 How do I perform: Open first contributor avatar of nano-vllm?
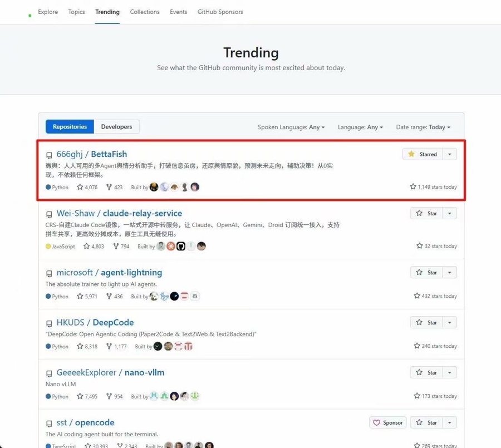(x=154, y=396)
